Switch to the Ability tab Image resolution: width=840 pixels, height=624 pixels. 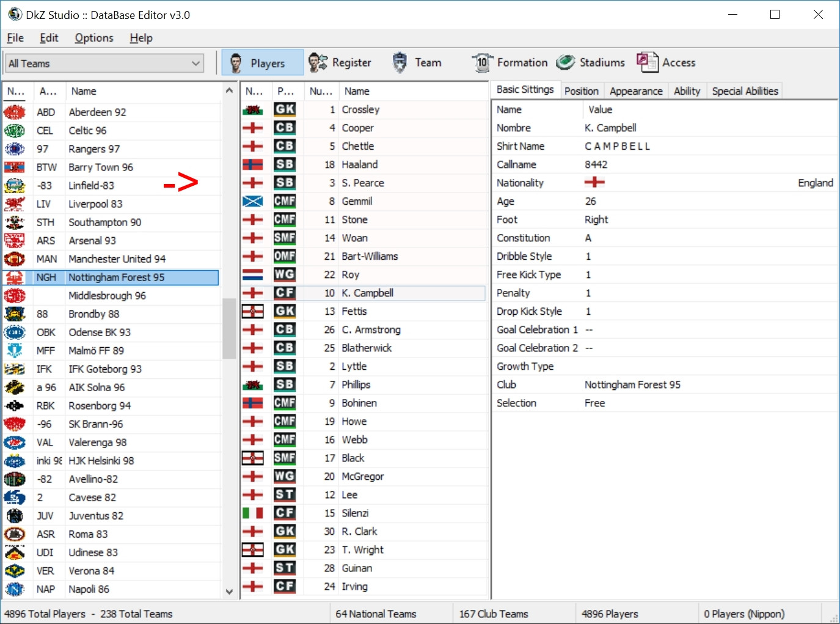(x=687, y=91)
